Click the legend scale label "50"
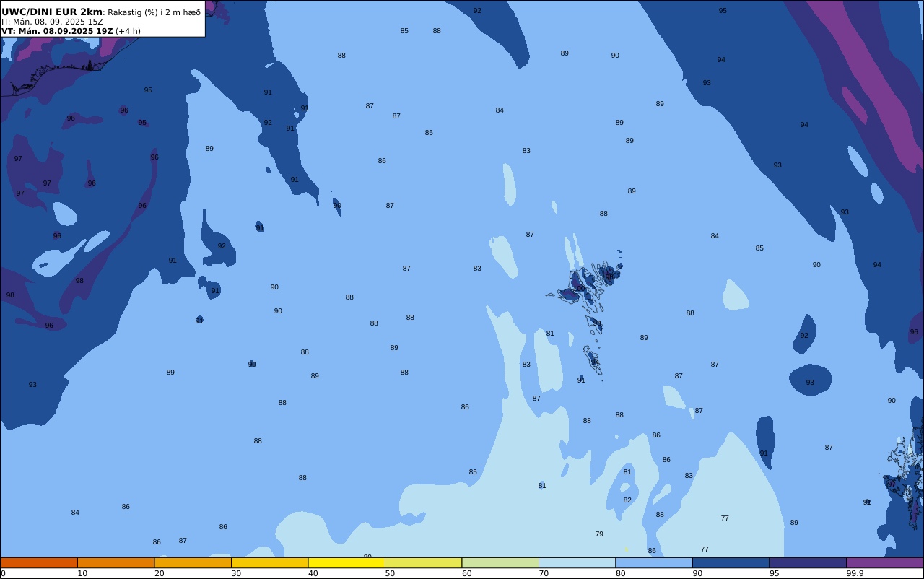 pyautogui.click(x=390, y=573)
